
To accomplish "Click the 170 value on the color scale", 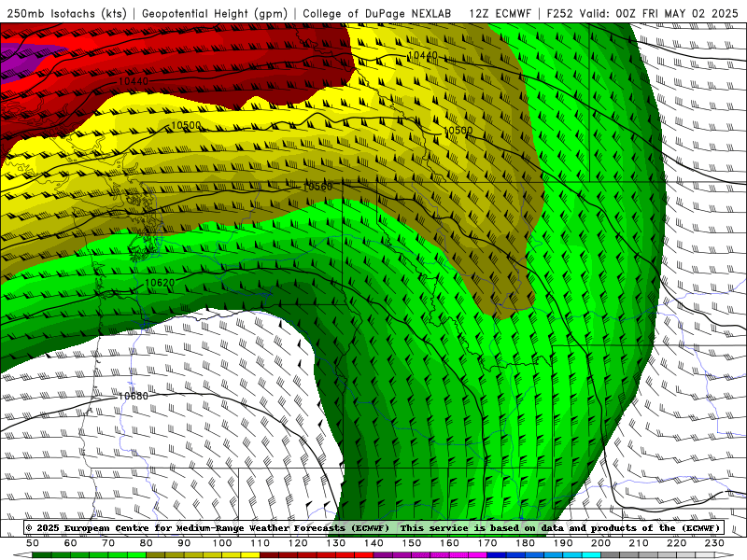I will tap(487, 543).
